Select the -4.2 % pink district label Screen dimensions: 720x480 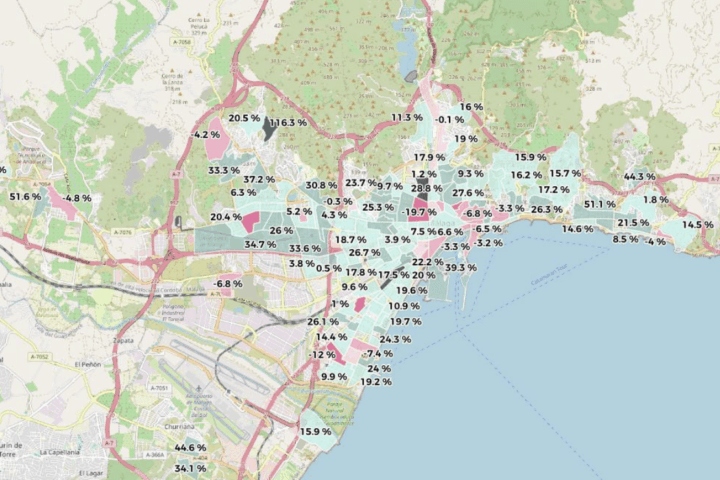(206, 134)
